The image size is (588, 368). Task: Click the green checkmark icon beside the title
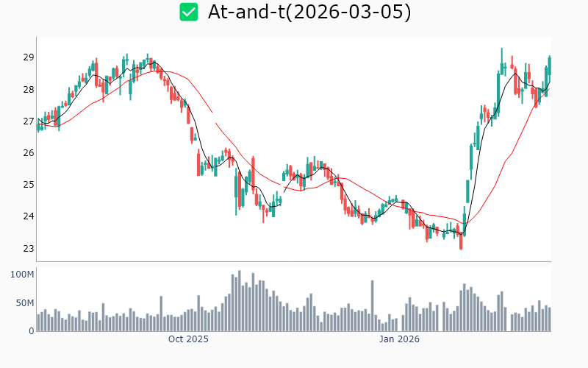click(189, 12)
